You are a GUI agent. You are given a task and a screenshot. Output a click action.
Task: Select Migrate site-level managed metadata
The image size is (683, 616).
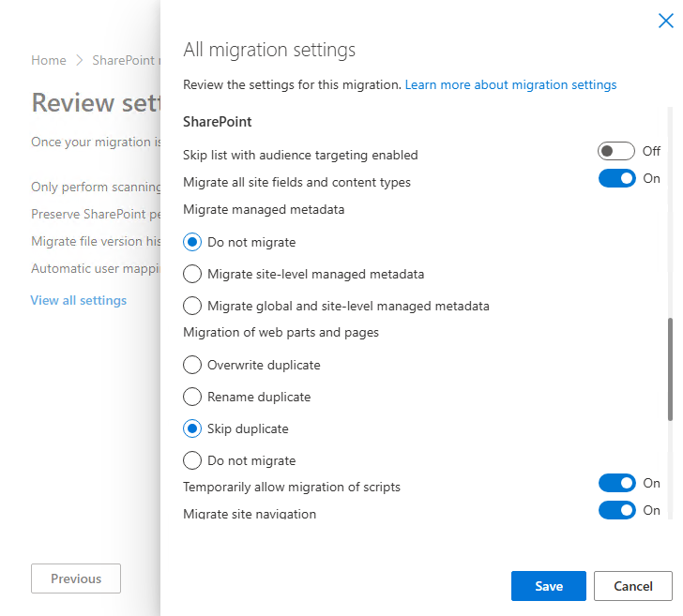coord(192,274)
